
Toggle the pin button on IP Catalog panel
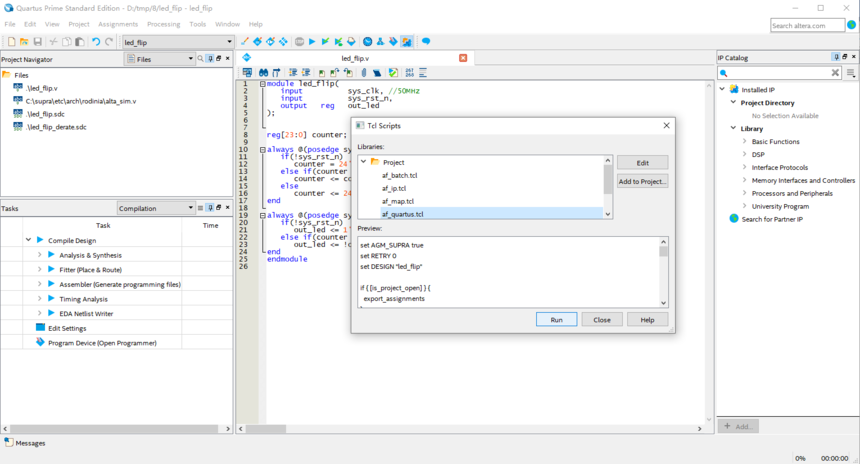point(836,57)
